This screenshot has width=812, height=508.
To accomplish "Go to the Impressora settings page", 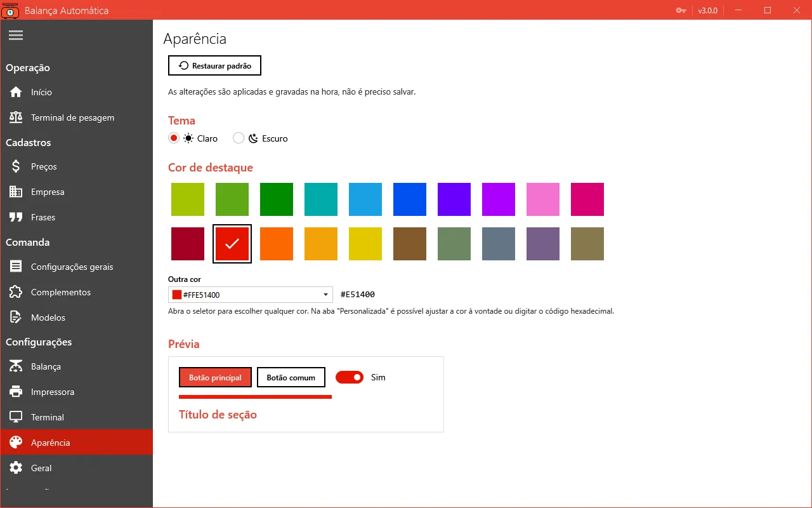I will click(x=76, y=392).
